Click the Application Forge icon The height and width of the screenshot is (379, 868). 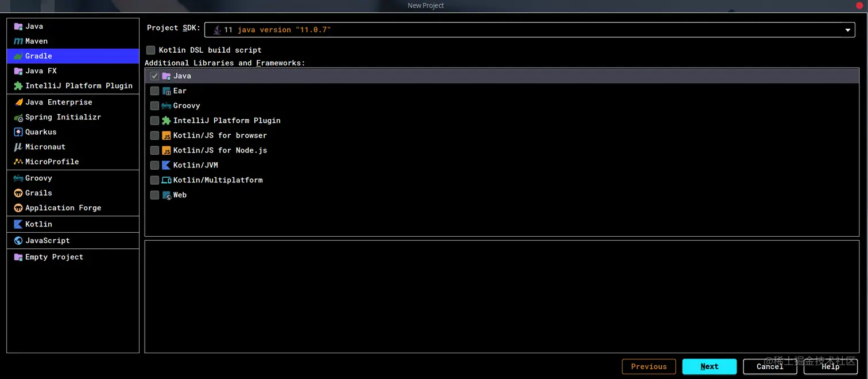(x=18, y=208)
